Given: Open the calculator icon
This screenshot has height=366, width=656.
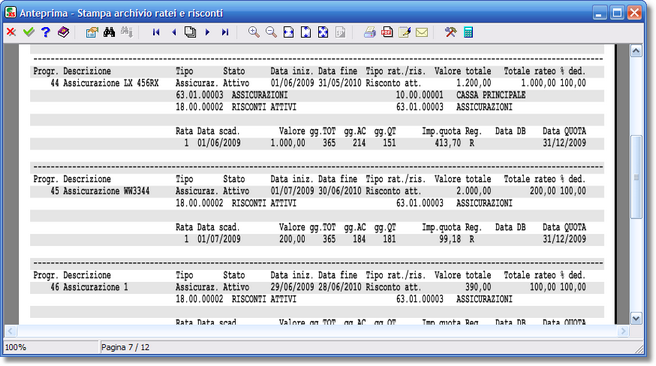Looking at the screenshot, I should [x=468, y=32].
